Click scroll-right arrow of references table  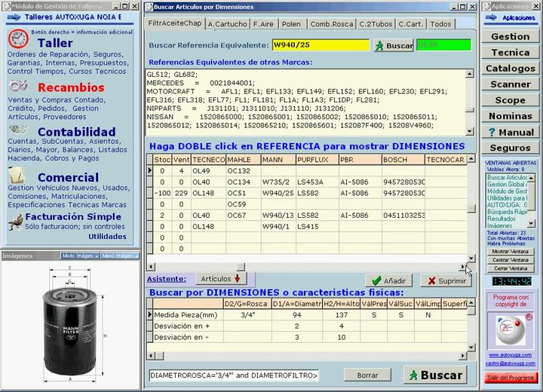coord(462,267)
